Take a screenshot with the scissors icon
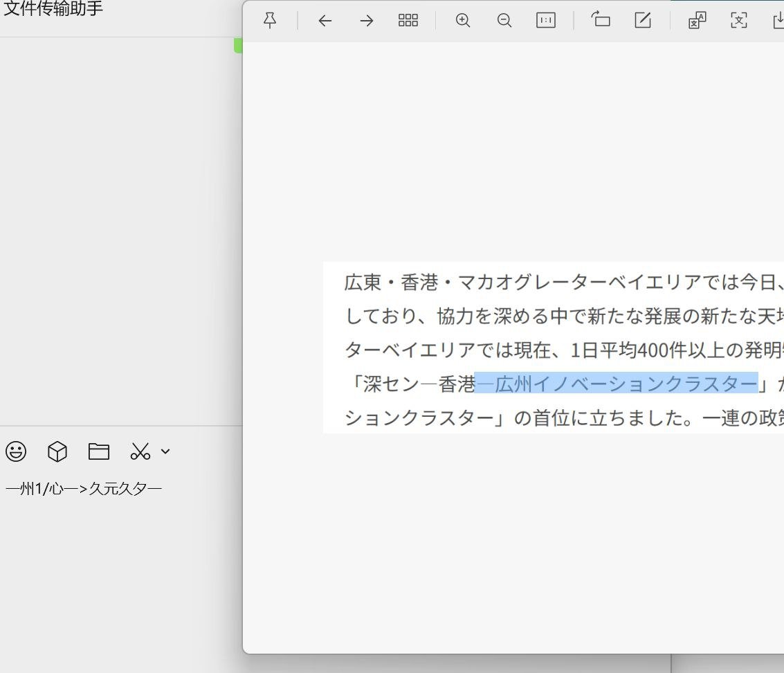The width and height of the screenshot is (784, 673). [140, 451]
